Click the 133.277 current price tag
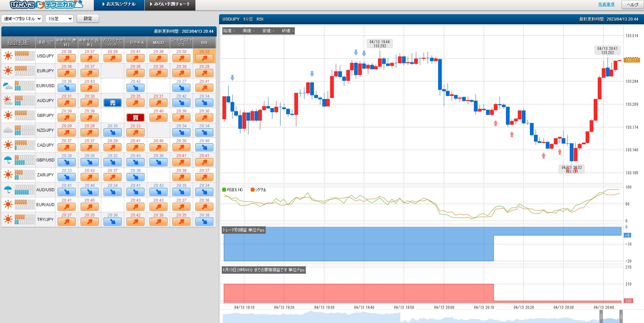This screenshot has width=644, height=323. [x=632, y=60]
